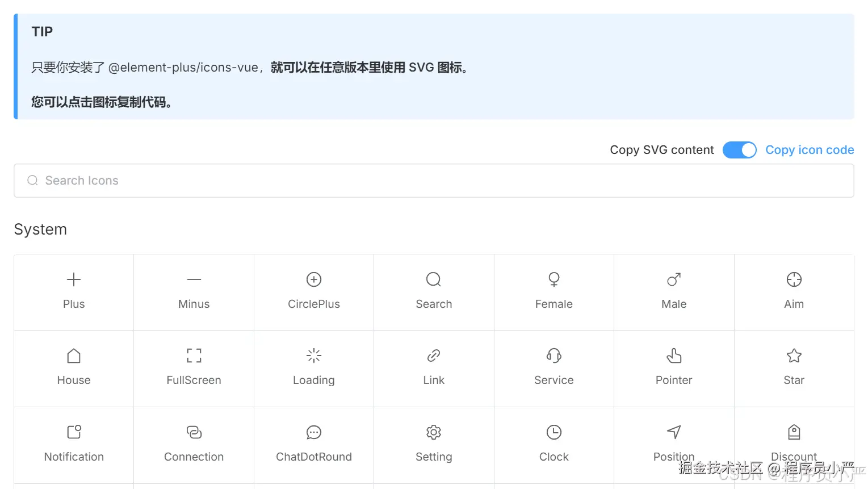The height and width of the screenshot is (489, 868).
Task: Select the Pointer hand icon
Action: pyautogui.click(x=674, y=356)
